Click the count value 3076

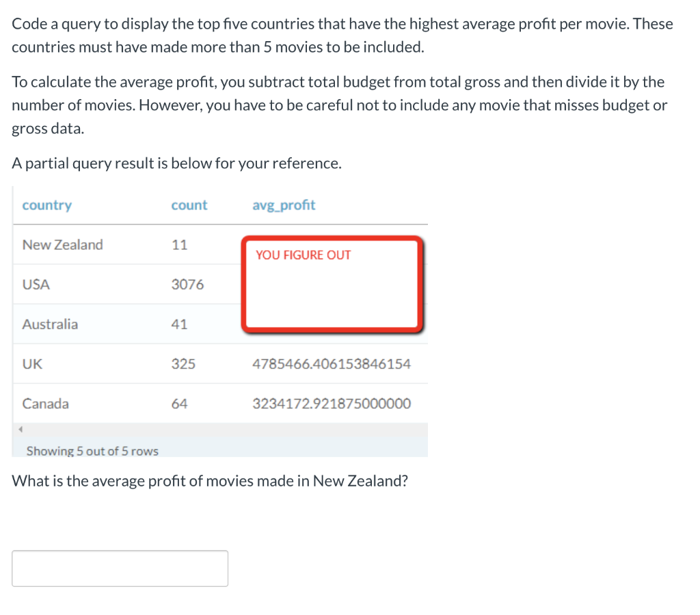pos(187,285)
